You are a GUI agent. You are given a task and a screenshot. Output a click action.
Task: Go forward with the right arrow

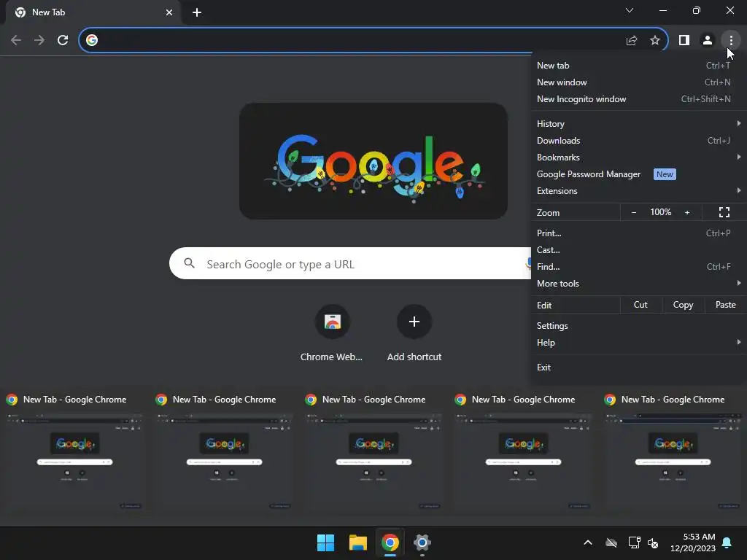39,40
